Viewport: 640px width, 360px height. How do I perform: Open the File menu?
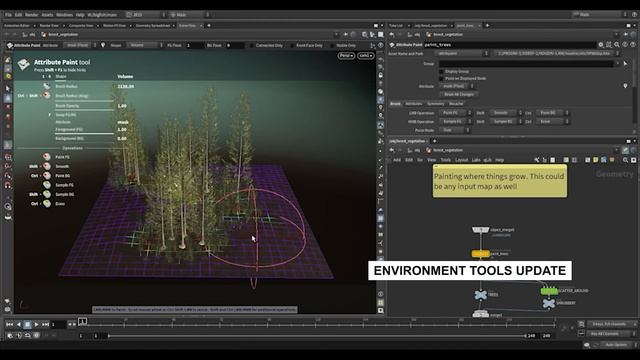8,15
